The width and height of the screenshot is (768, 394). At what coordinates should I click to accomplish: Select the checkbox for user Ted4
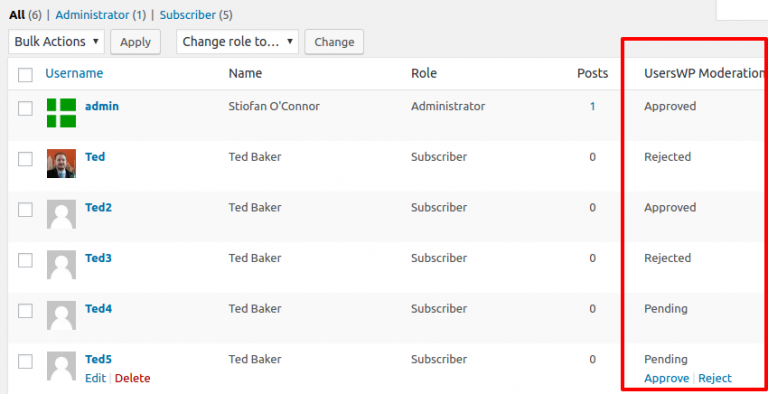pyautogui.click(x=25, y=311)
